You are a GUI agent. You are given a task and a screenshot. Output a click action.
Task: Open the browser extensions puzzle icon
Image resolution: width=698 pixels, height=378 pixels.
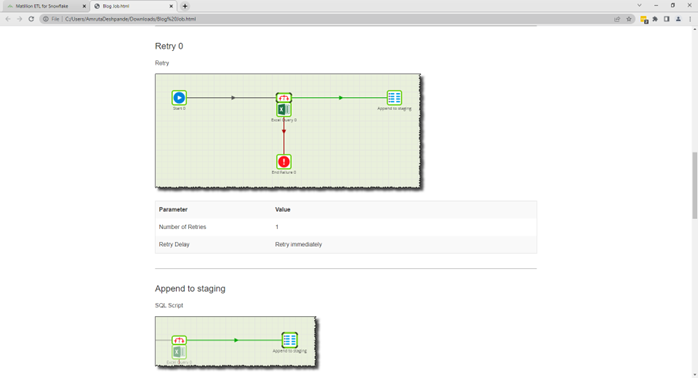tap(655, 19)
